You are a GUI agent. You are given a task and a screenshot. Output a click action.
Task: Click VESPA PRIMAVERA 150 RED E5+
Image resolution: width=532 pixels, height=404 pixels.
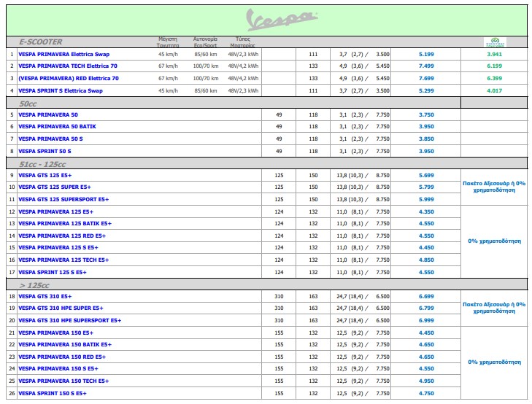pyautogui.click(x=62, y=357)
